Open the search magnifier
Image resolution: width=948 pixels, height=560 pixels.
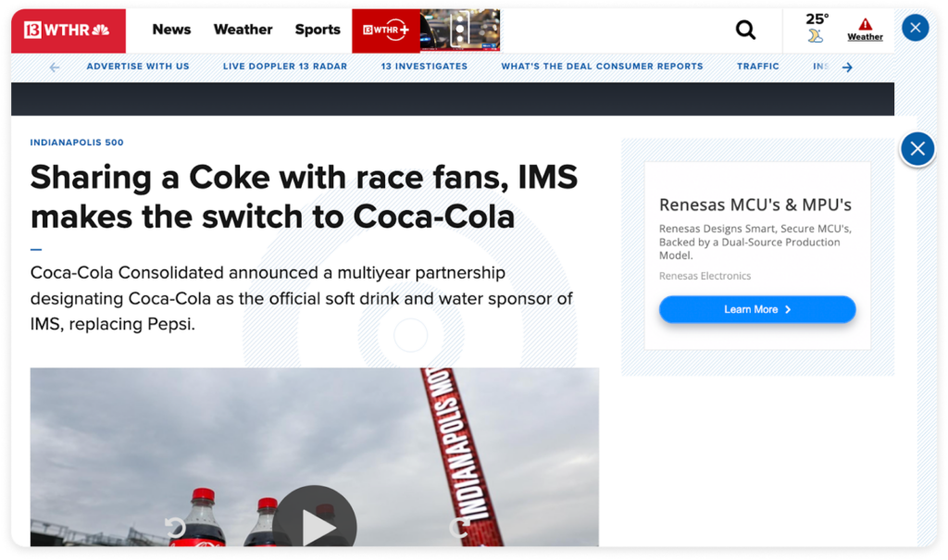point(745,31)
